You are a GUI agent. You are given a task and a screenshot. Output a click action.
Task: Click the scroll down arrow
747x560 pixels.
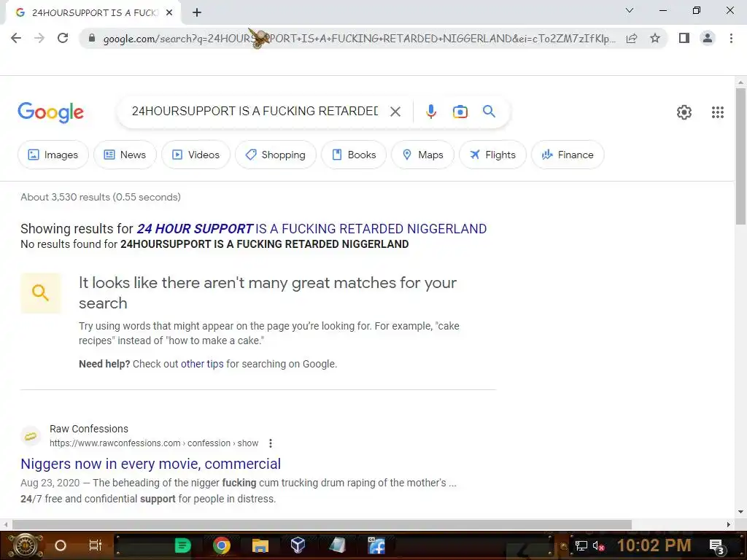coord(740,512)
